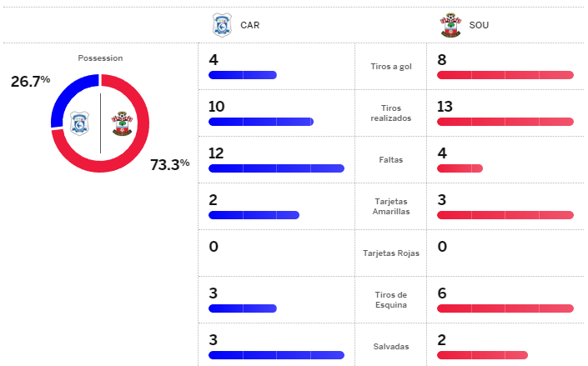This screenshot has height=366, width=588.
Task: Select the CAR team label
Action: point(249,25)
